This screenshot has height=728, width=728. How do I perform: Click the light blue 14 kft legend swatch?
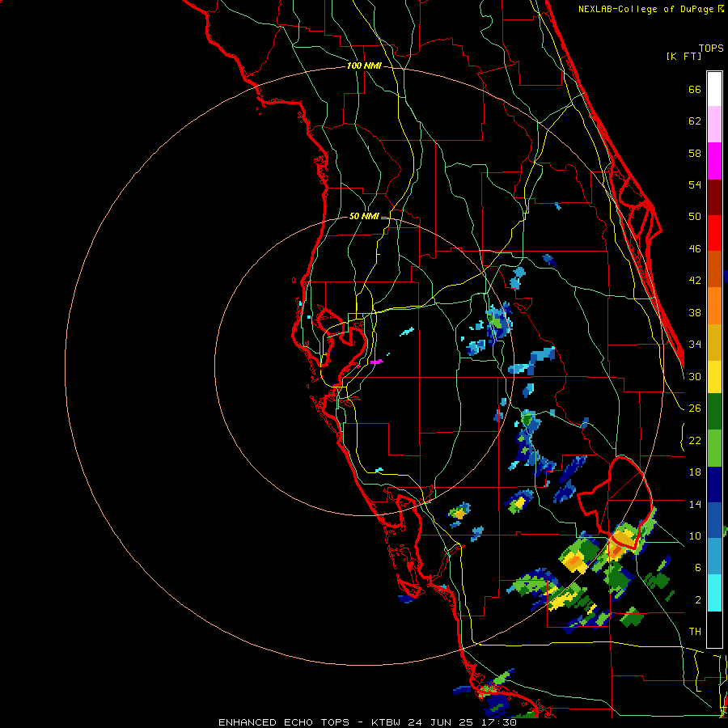click(x=714, y=557)
